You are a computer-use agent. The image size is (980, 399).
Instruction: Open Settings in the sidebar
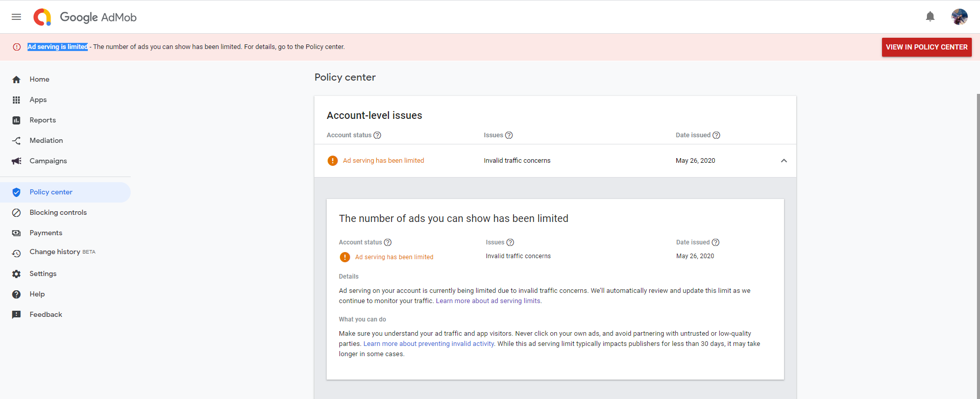point(65,274)
